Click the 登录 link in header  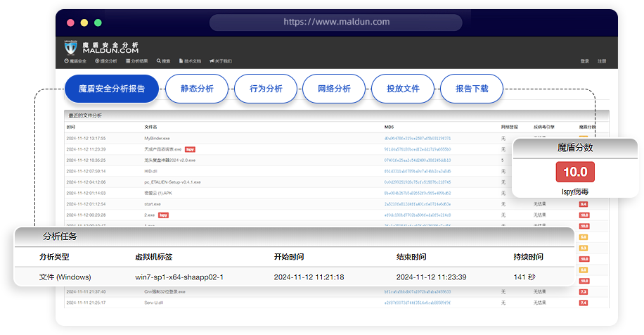585,61
